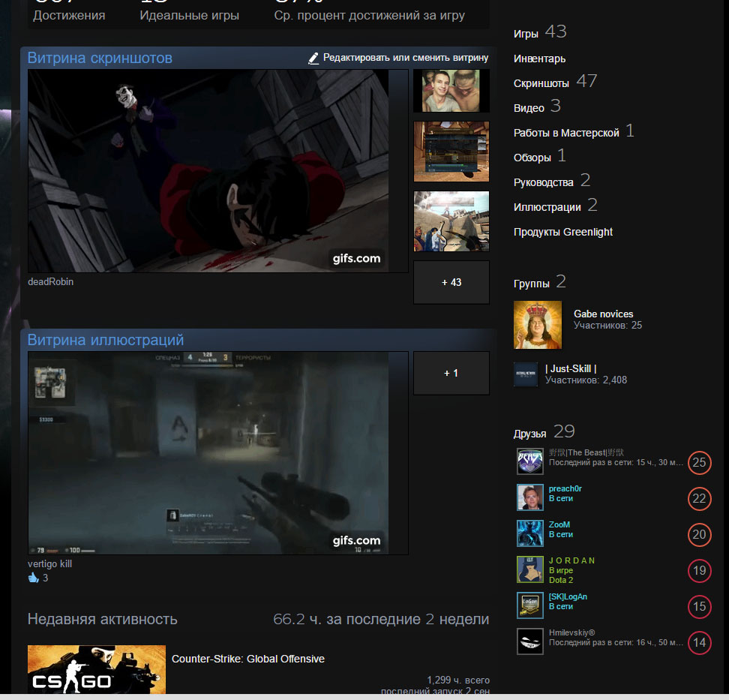Open J O R D A N profile name
This screenshot has width=729, height=700.
click(571, 560)
